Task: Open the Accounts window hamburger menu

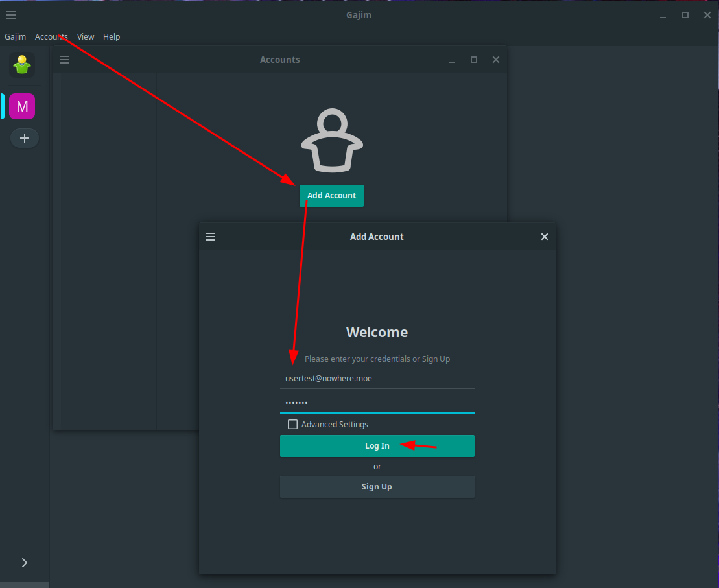Action: [64, 60]
